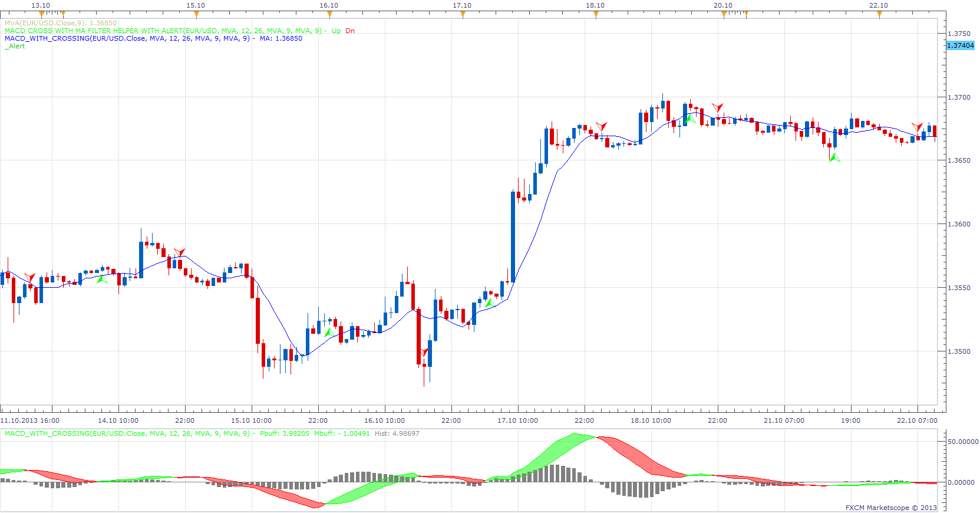Click the 50.00000 oscillator axis label
The height and width of the screenshot is (513, 980).
(963, 441)
